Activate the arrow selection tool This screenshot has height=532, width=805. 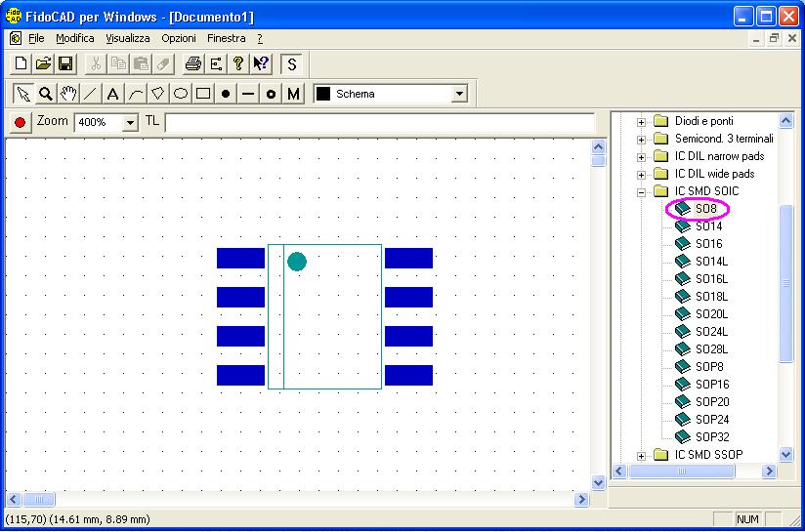22,94
